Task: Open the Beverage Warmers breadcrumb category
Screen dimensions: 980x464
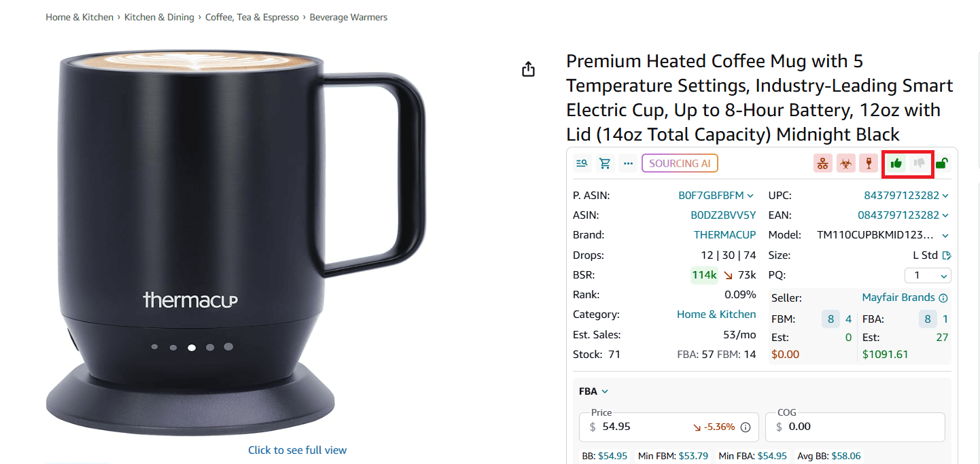Action: point(348,17)
